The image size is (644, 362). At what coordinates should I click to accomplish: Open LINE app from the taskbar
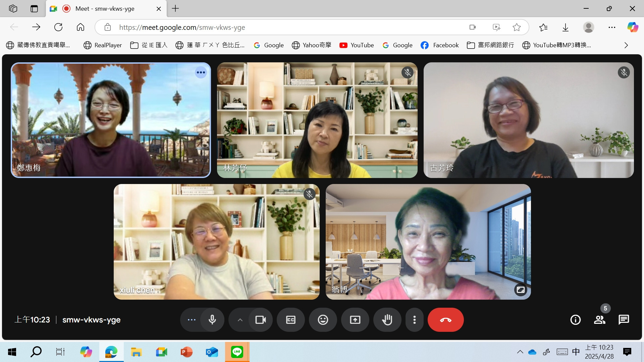tap(237, 352)
